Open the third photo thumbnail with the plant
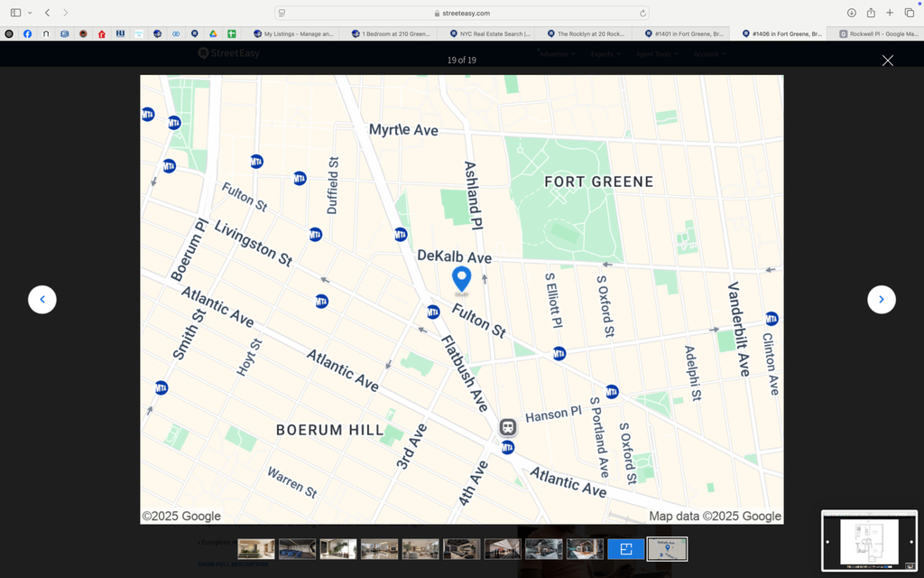The width and height of the screenshot is (924, 578). click(338, 548)
